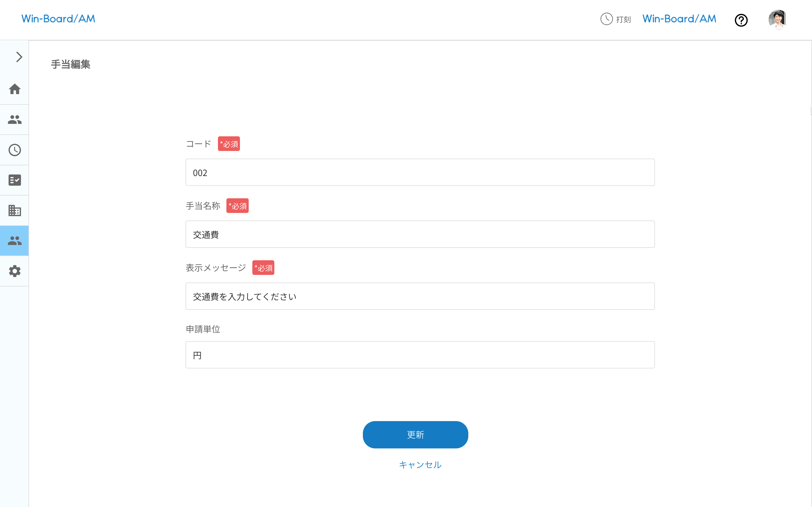
Task: Click the Win-Board/AM logo in header
Action: pos(678,18)
